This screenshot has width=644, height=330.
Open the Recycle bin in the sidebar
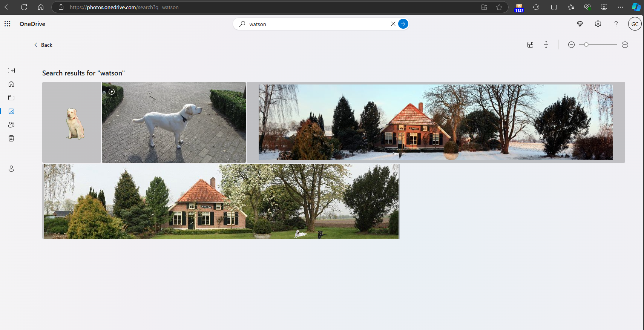11,138
